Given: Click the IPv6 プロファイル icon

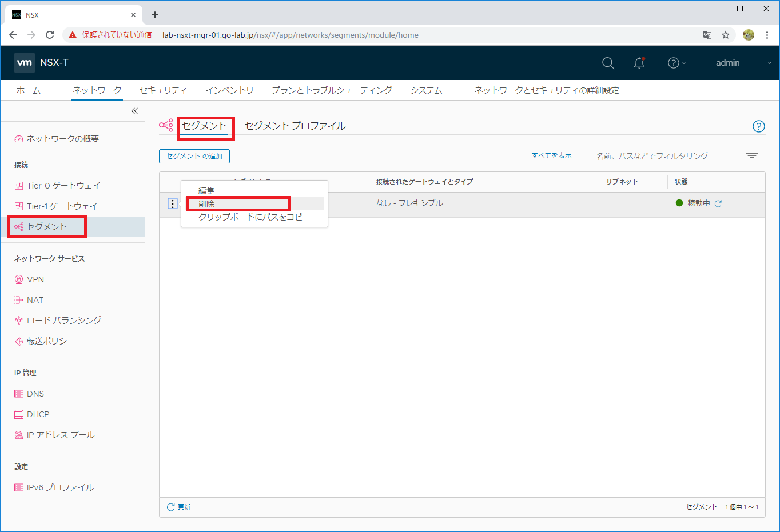Looking at the screenshot, I should 19,487.
